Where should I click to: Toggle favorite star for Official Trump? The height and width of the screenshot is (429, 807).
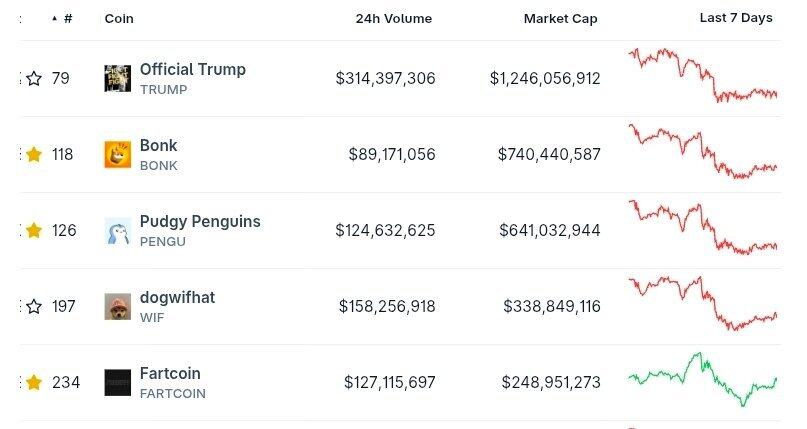pos(34,78)
